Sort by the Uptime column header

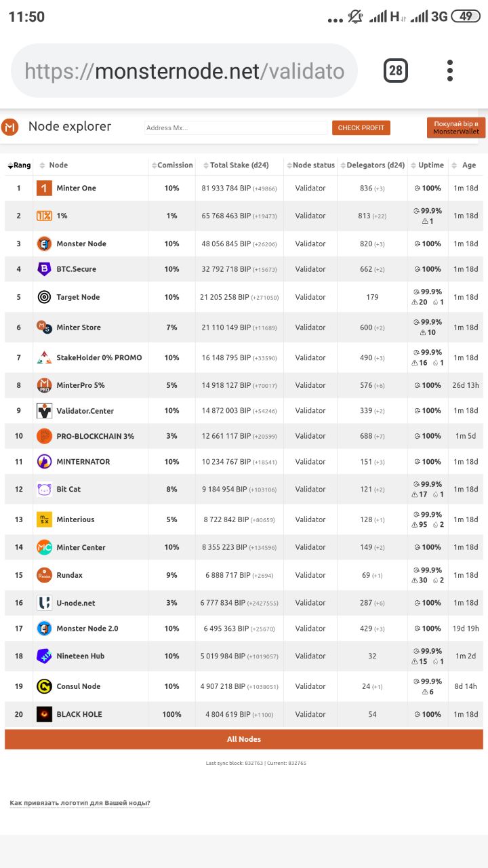pyautogui.click(x=428, y=165)
